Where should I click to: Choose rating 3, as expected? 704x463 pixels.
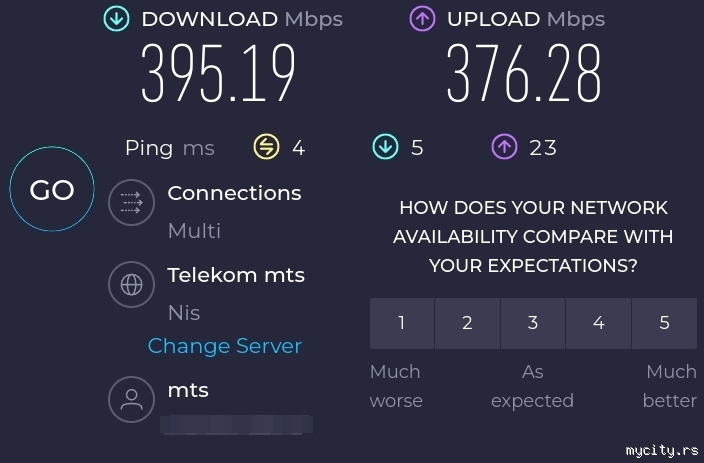coord(533,323)
